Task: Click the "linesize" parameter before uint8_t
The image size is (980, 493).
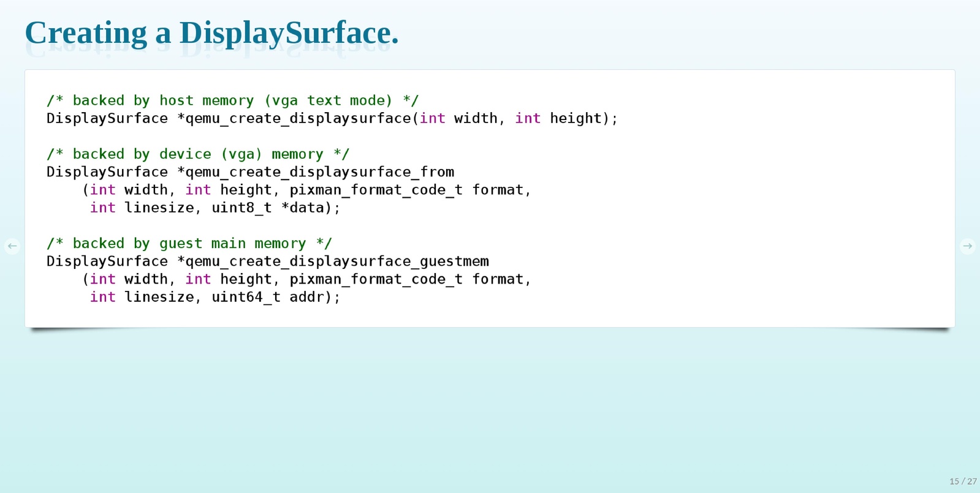Action: 159,208
